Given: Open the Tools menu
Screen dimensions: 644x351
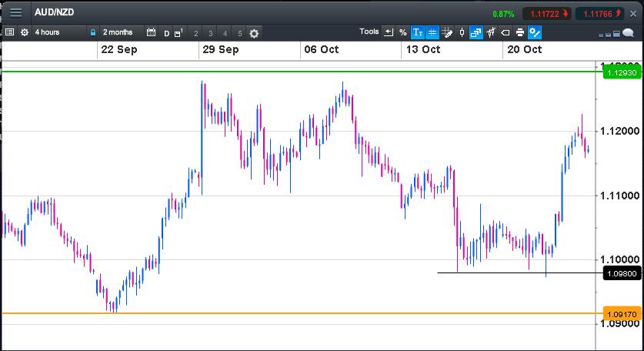Looking at the screenshot, I should (x=369, y=32).
